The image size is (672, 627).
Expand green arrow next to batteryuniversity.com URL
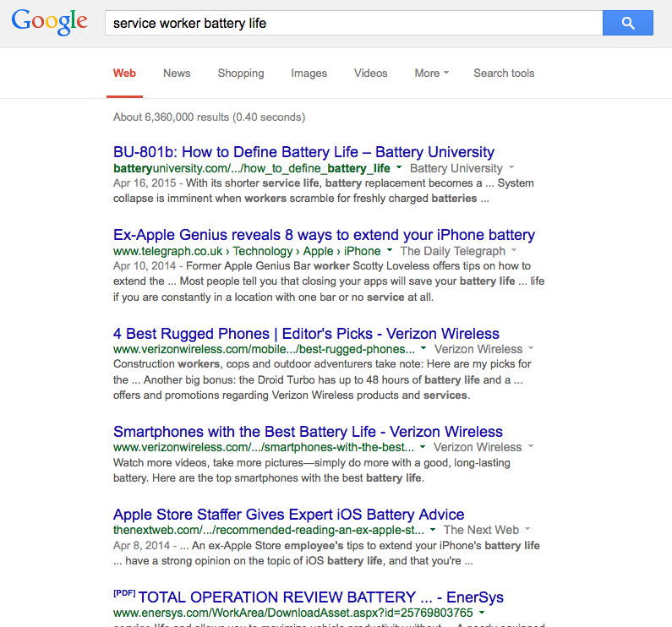point(399,167)
